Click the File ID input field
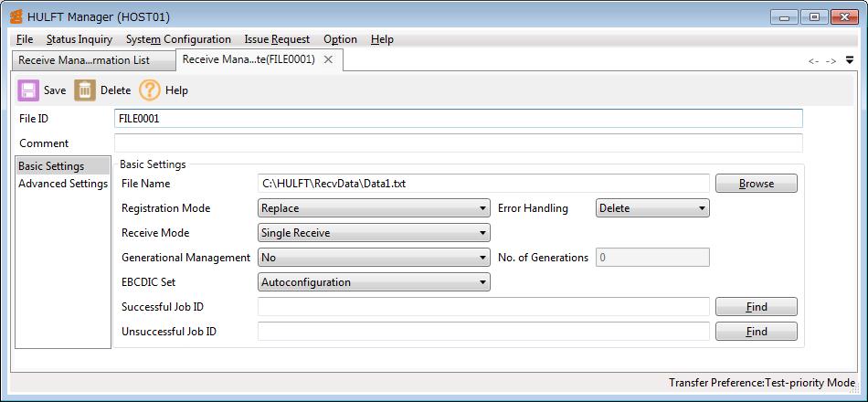This screenshot has width=868, height=402. (x=459, y=119)
